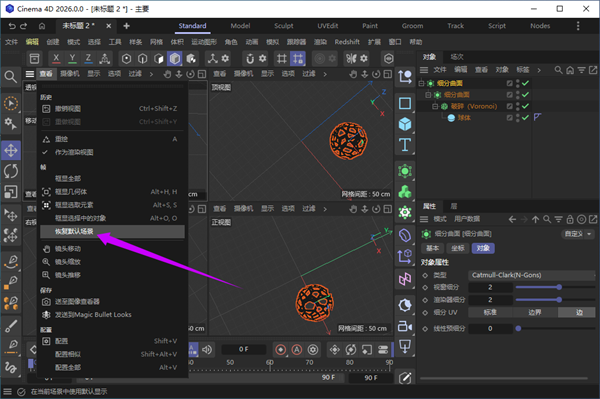Viewport: 600px width, 399px height.
Task: Open the bend deformer icon in palette
Action: click(x=405, y=235)
